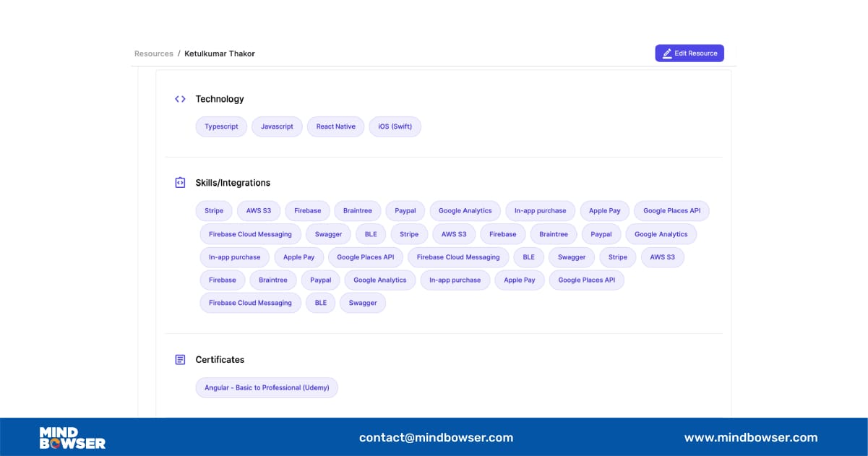
Task: Select the iOS (Swift) chip
Action: [395, 126]
